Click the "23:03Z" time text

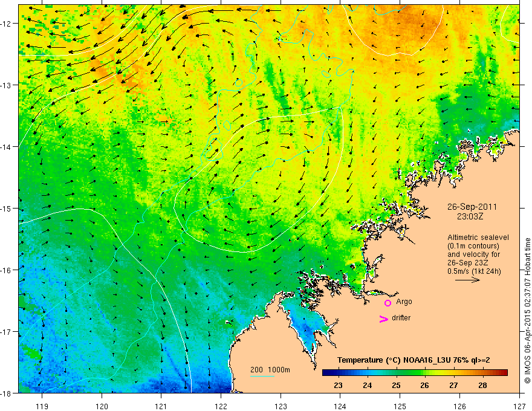point(470,216)
